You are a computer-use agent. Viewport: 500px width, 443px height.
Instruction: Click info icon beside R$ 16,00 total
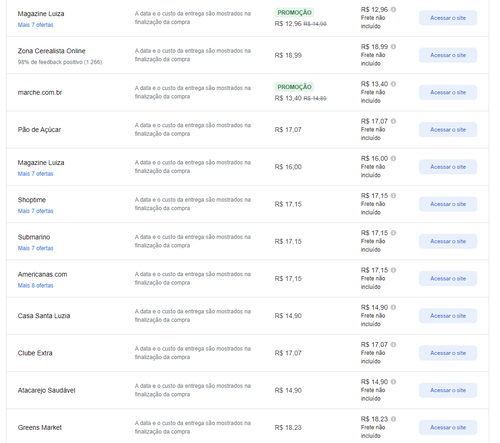tap(393, 158)
